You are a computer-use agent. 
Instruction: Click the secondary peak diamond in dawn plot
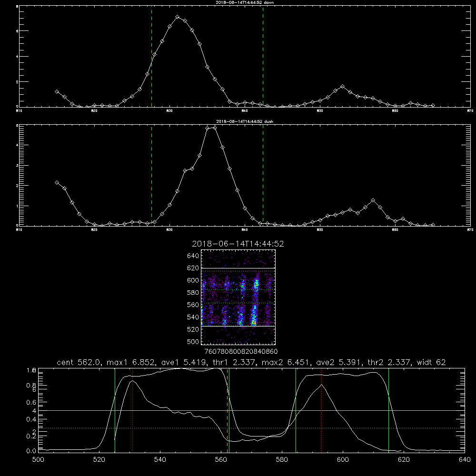click(x=342, y=87)
